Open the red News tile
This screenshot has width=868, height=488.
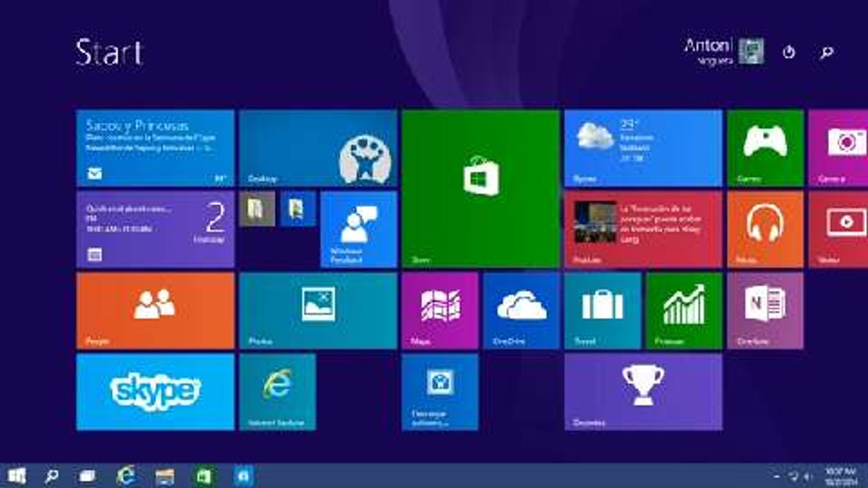click(x=644, y=230)
